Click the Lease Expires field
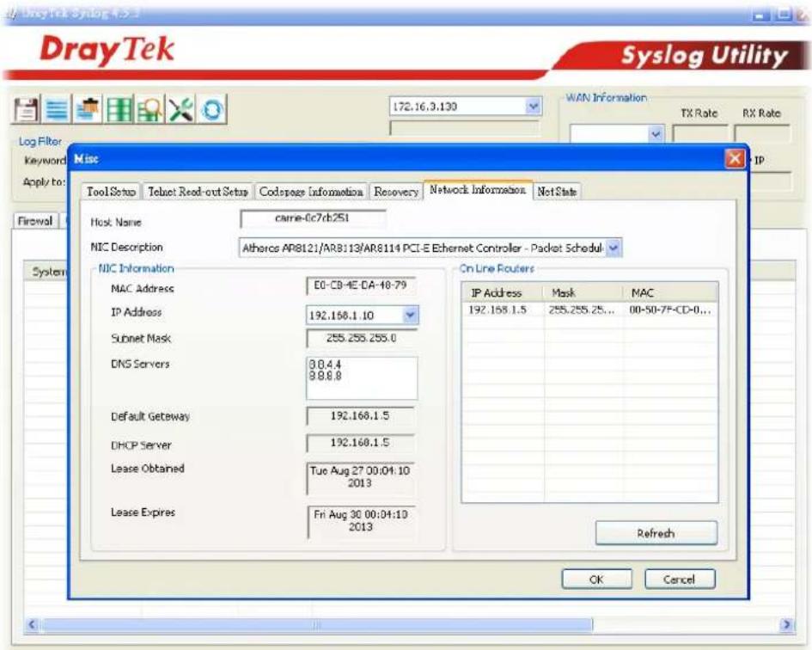 click(361, 521)
